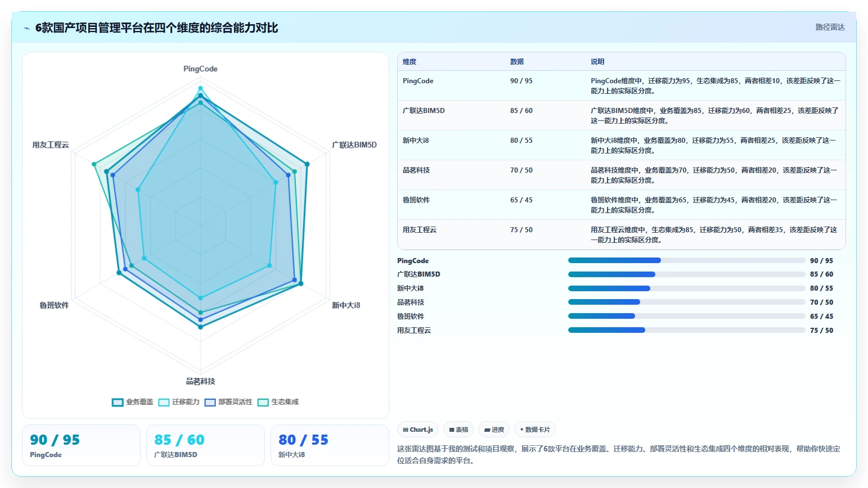The width and height of the screenshot is (868, 488).
Task: Click the PingCode radar axis label
Action: pos(200,69)
